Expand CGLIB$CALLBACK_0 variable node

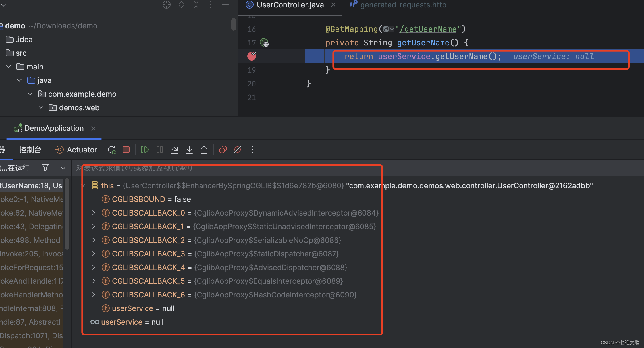point(94,213)
